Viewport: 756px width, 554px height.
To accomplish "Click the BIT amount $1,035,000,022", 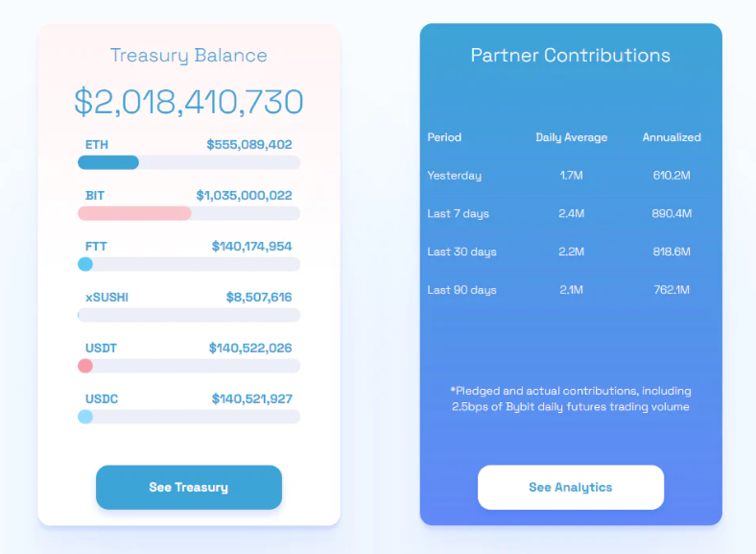I will (244, 196).
